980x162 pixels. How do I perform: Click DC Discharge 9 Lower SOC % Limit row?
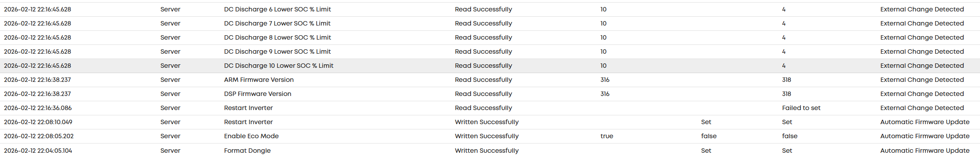pyautogui.click(x=490, y=52)
